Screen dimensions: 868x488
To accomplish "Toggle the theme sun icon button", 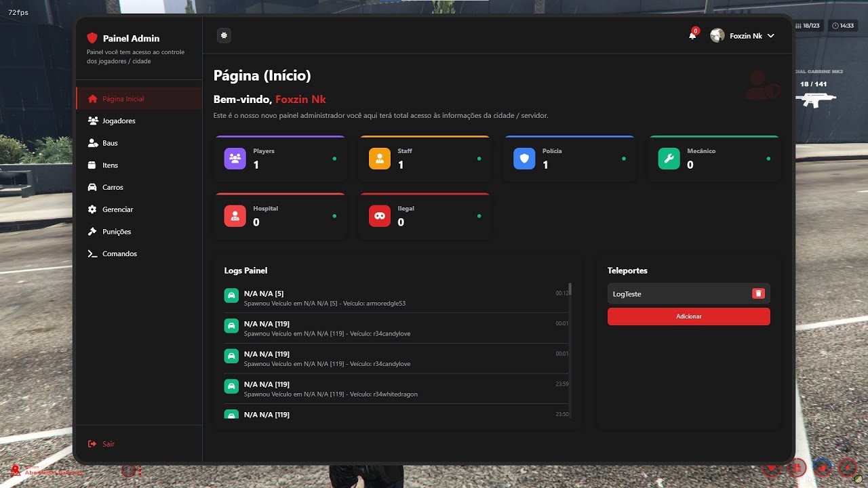I will coord(224,35).
